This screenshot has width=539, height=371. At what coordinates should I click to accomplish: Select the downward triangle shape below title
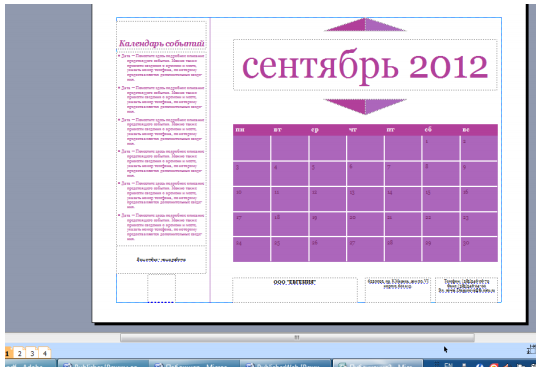click(x=365, y=106)
